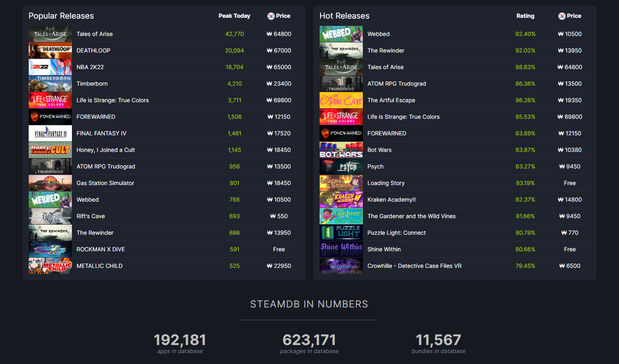The width and height of the screenshot is (619, 364).
Task: Open Webbed title in Hot Releases
Action: (379, 34)
